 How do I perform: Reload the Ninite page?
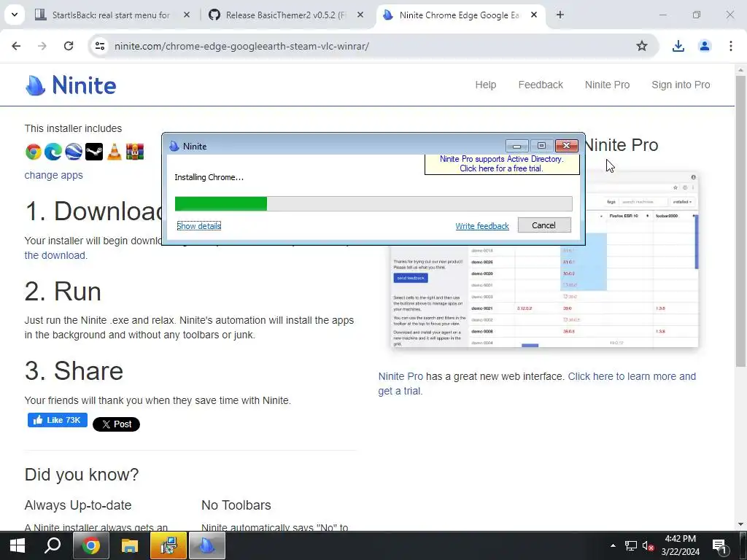pos(69,46)
